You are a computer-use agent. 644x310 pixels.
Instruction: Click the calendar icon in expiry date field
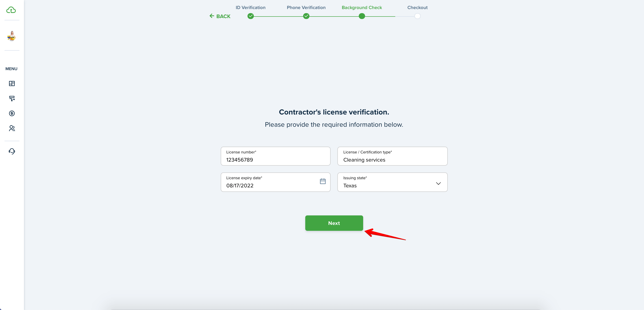[x=323, y=181]
